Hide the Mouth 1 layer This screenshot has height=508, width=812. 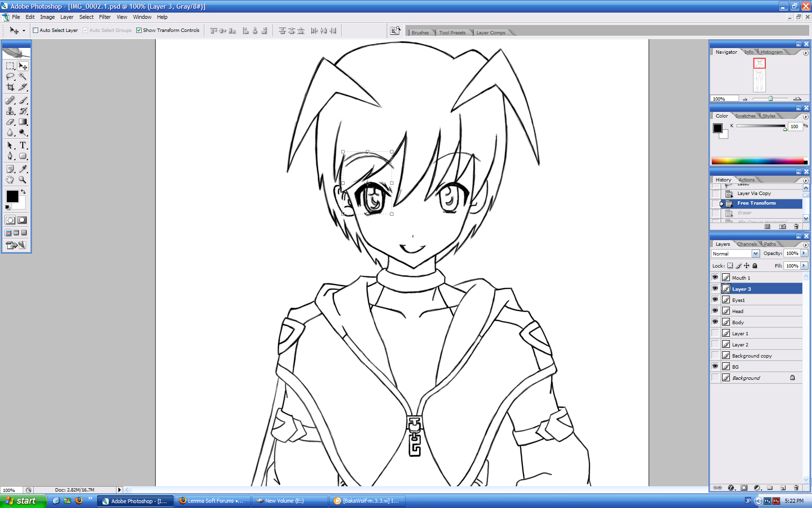(715, 277)
